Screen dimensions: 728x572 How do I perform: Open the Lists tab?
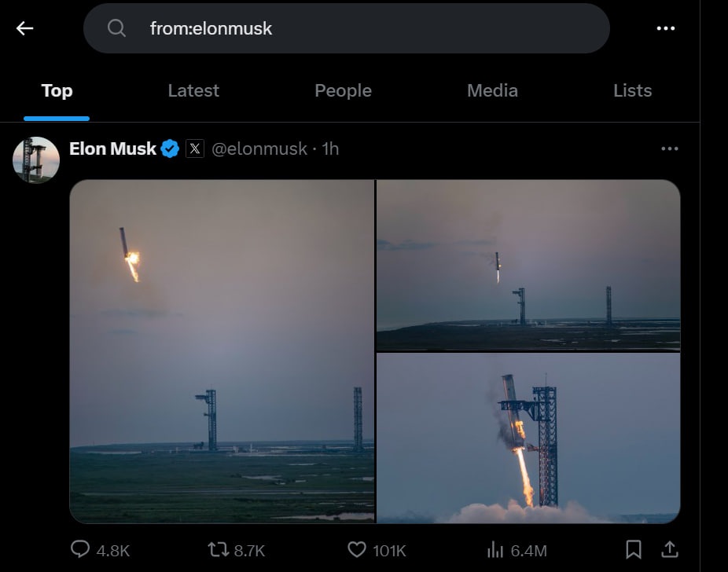click(632, 90)
